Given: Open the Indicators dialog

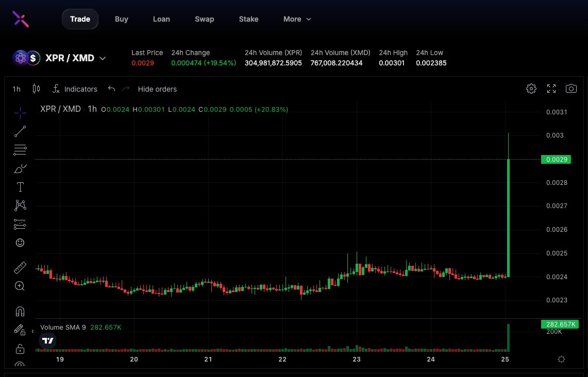Looking at the screenshot, I should [75, 89].
